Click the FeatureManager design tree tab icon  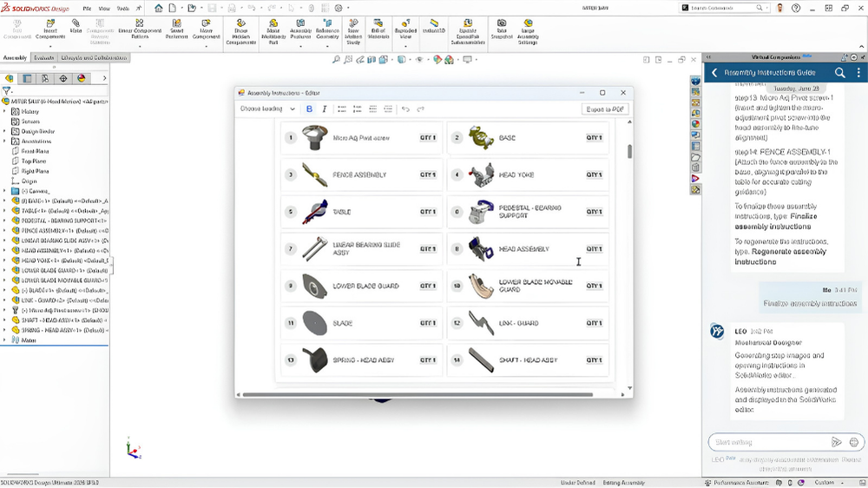(x=9, y=78)
